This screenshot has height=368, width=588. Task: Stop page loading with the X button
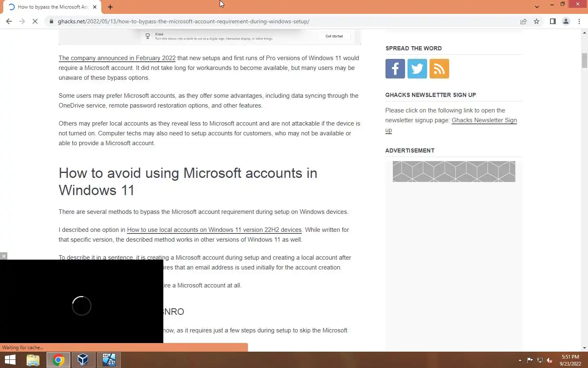click(x=35, y=21)
